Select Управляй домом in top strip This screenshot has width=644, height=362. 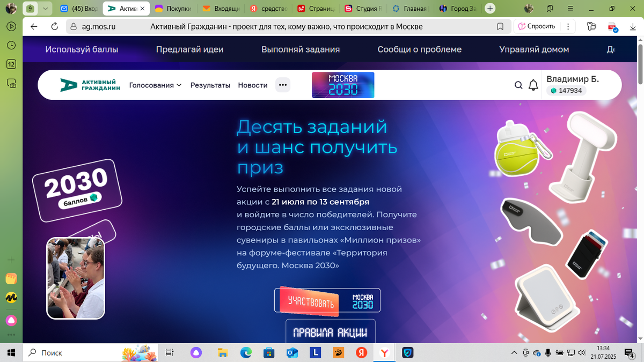tap(534, 49)
